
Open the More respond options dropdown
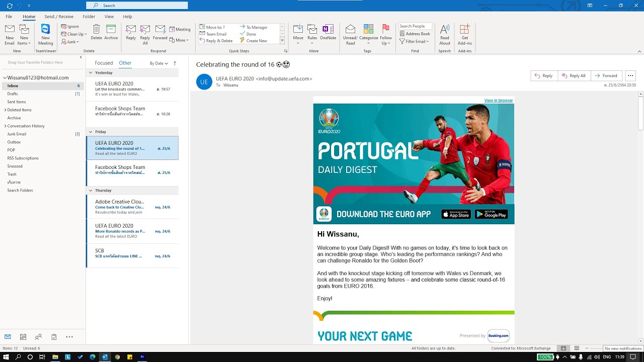coord(179,40)
